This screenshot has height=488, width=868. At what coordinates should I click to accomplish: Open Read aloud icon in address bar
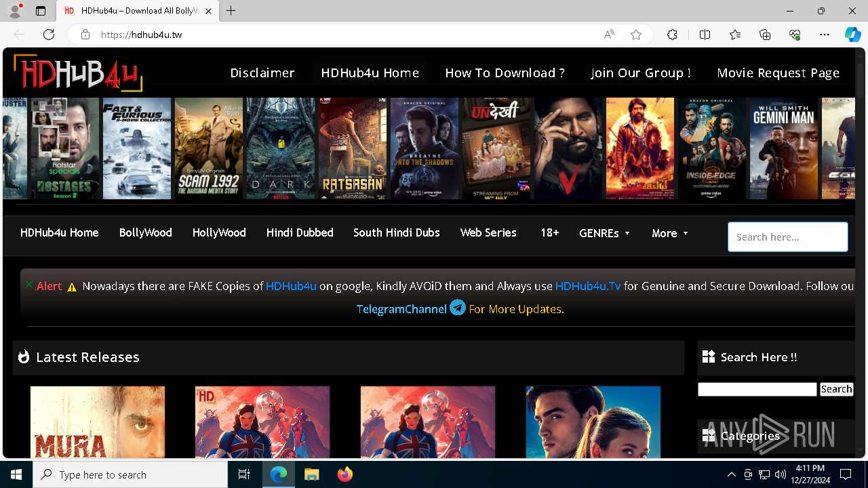pyautogui.click(x=609, y=35)
